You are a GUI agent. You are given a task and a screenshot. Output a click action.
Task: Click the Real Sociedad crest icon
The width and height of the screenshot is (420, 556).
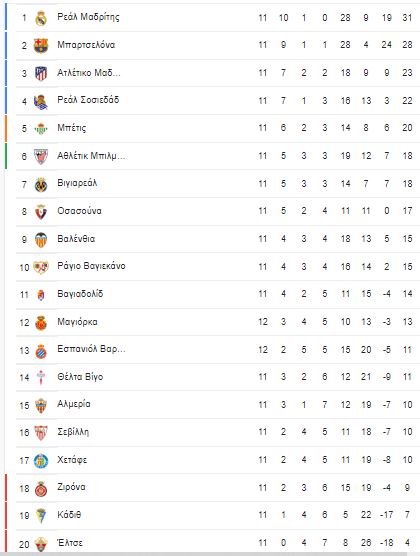click(x=41, y=101)
